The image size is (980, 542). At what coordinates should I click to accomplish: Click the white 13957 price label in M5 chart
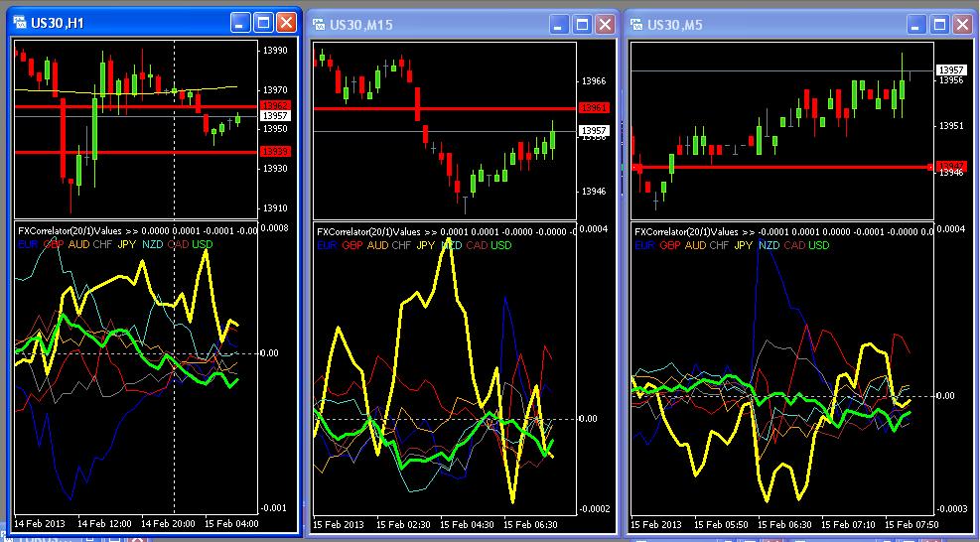[x=950, y=70]
